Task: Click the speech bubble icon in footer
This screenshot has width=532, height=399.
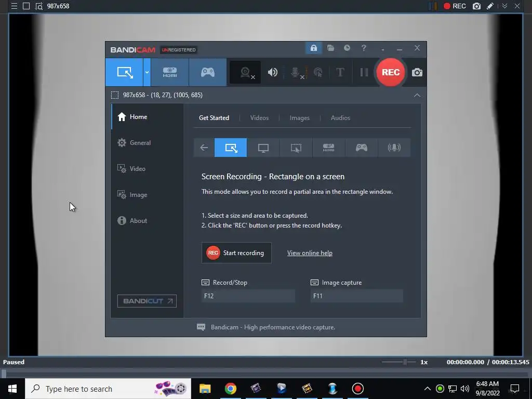Action: tap(201, 327)
